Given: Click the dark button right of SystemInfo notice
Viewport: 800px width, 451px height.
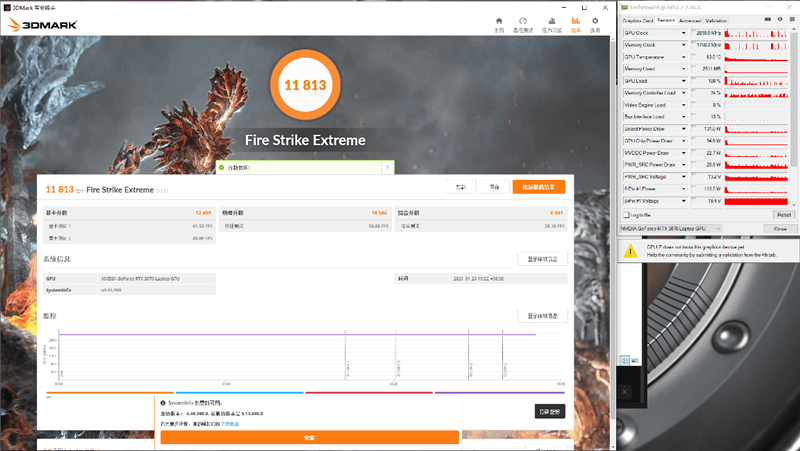Looking at the screenshot, I should (549, 411).
